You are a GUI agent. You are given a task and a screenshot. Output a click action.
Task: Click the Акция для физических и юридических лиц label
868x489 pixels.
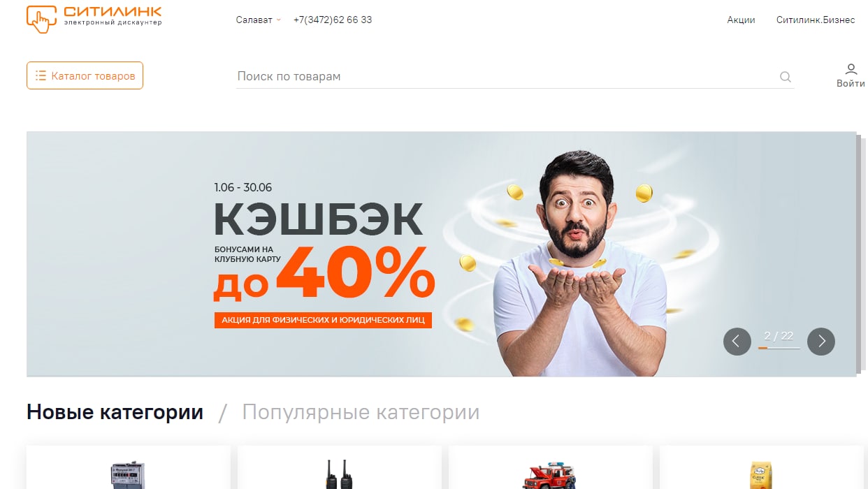(323, 320)
